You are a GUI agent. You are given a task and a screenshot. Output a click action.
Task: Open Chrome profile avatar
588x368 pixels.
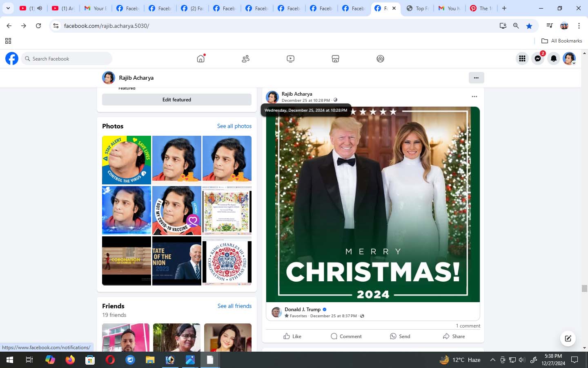(564, 26)
